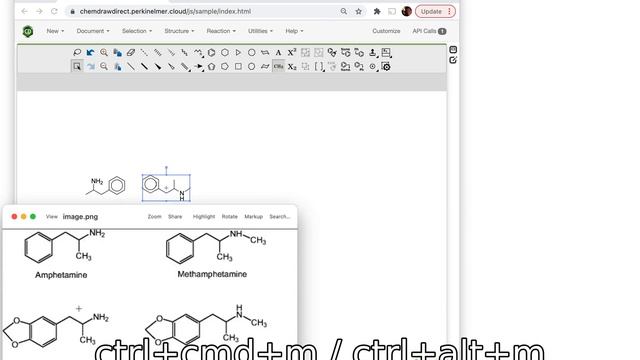Image resolution: width=640 pixels, height=360 pixels.
Task: Open the templates stamp dropdown
Action: pyautogui.click(x=373, y=52)
